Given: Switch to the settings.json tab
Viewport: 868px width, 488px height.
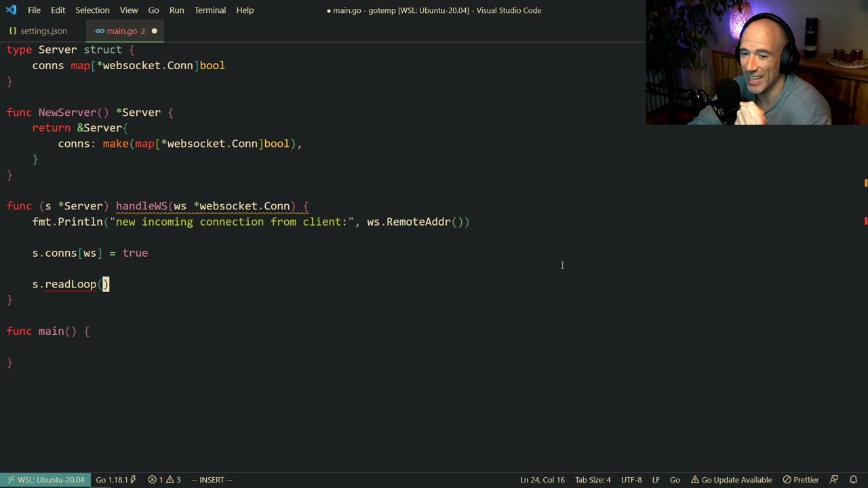Looking at the screenshot, I should [x=42, y=31].
